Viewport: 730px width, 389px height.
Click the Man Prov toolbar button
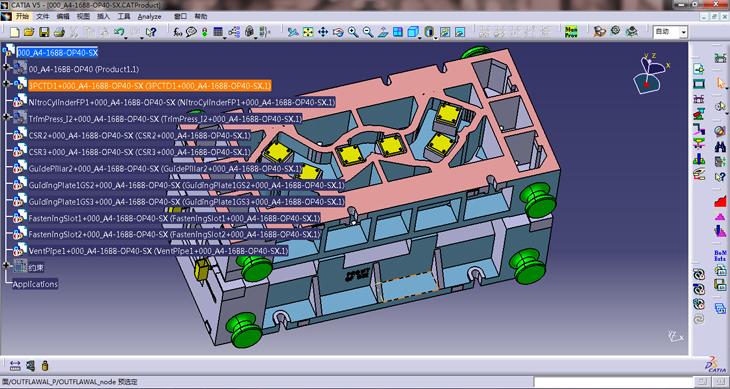point(571,32)
